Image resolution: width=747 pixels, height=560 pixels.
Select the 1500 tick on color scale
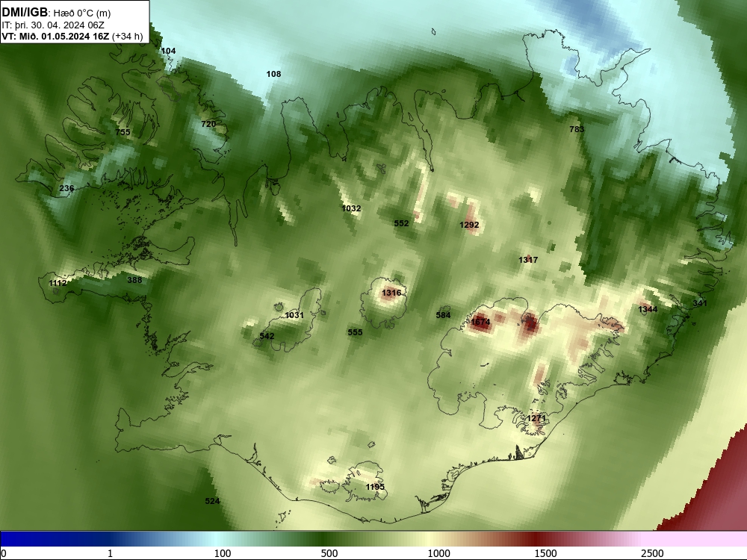(x=545, y=553)
